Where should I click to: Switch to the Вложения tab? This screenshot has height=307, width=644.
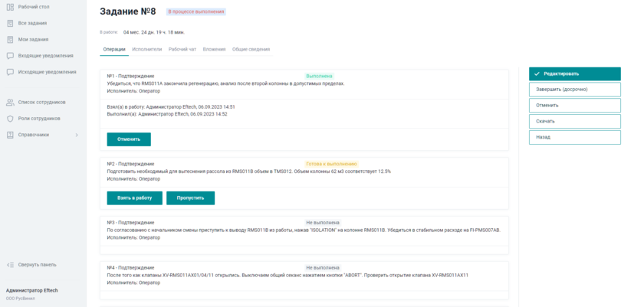pos(214,49)
